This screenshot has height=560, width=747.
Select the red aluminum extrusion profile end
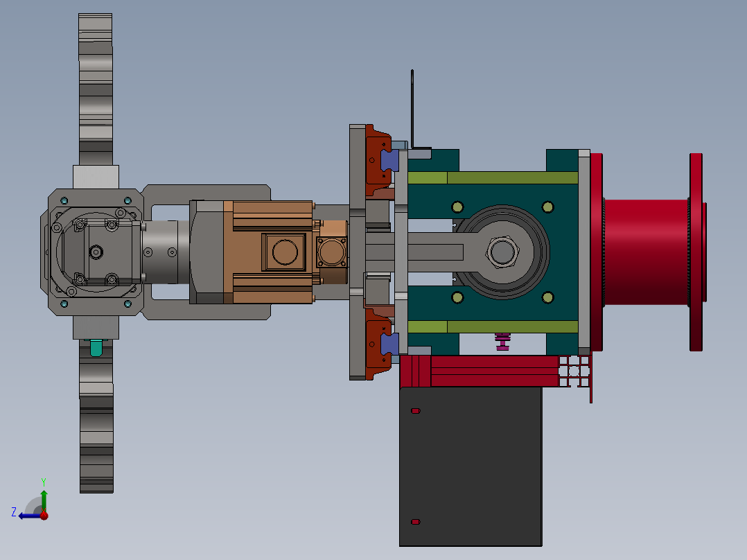(574, 371)
